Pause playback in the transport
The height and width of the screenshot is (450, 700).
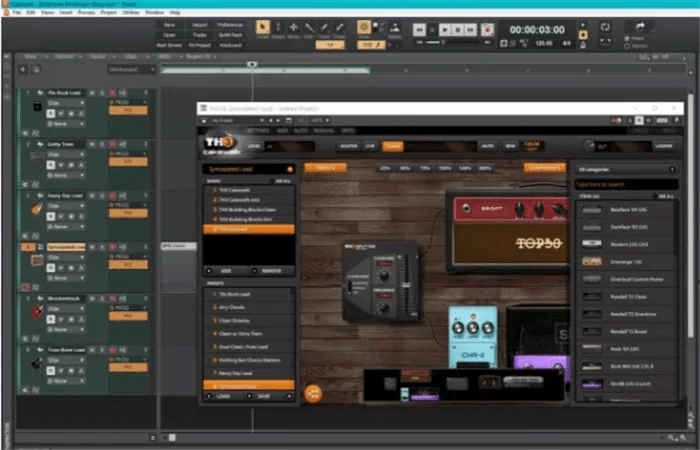(458, 29)
